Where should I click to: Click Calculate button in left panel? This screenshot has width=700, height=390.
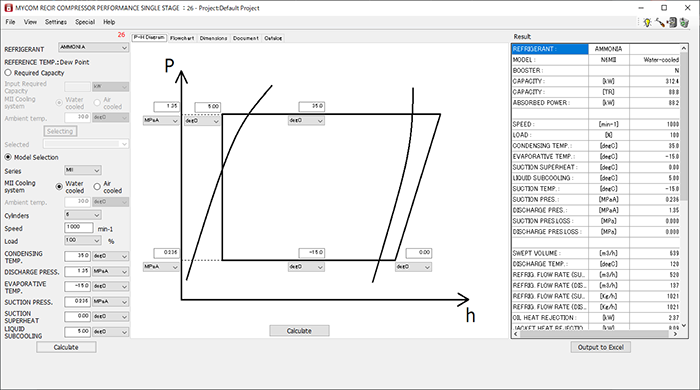click(66, 347)
